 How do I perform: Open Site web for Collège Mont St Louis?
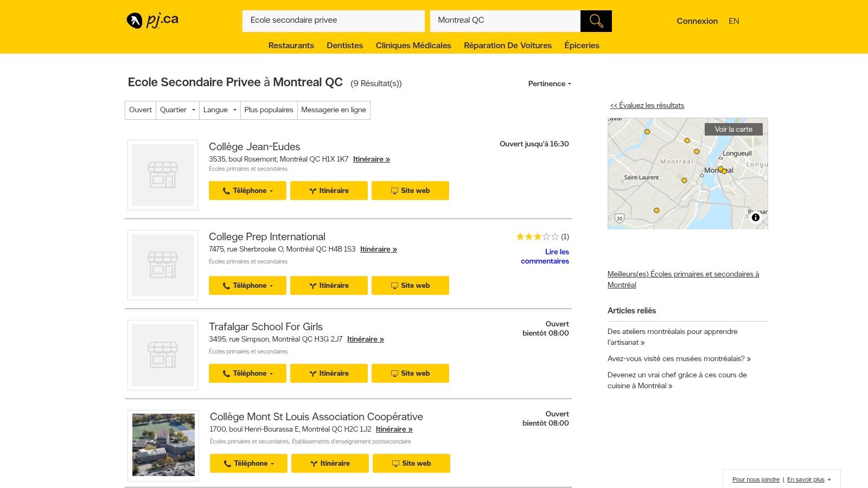click(x=411, y=464)
